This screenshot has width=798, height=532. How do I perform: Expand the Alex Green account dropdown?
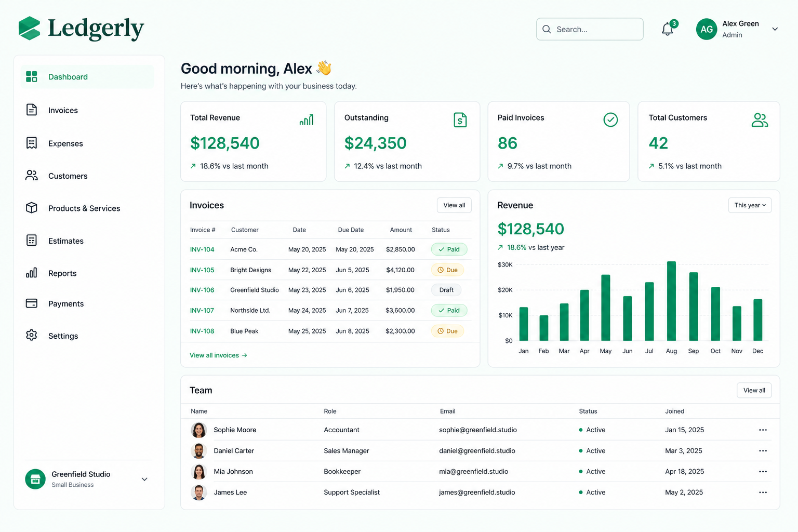point(775,29)
